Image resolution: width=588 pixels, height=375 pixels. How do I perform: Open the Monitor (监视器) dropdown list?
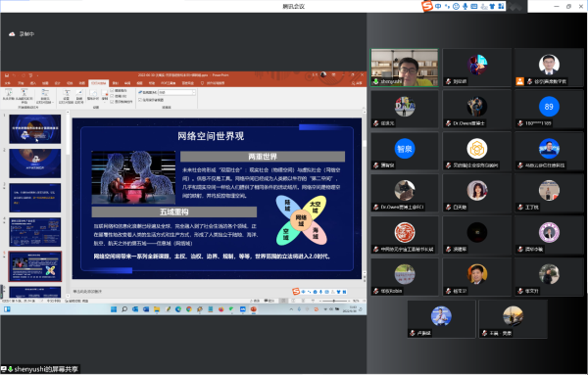click(x=177, y=92)
